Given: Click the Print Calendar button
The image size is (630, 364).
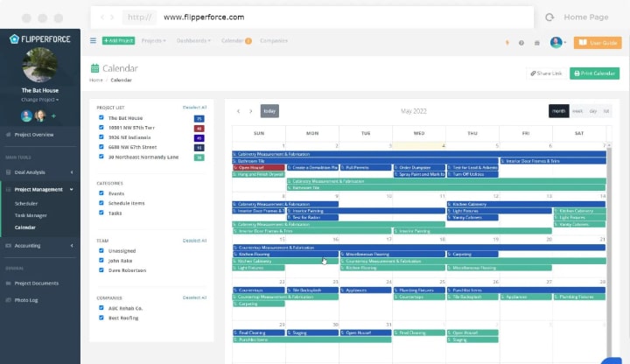Looking at the screenshot, I should [x=594, y=73].
